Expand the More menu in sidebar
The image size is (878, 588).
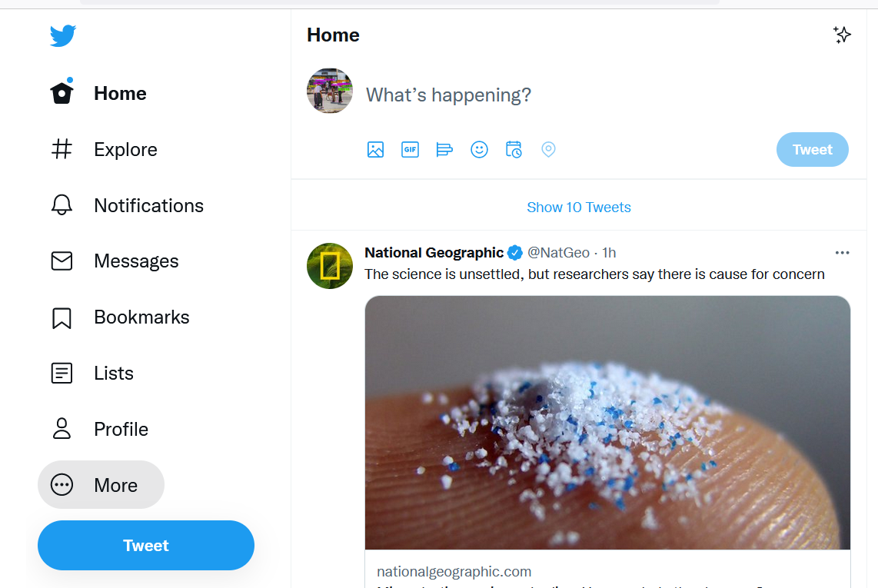pos(101,485)
